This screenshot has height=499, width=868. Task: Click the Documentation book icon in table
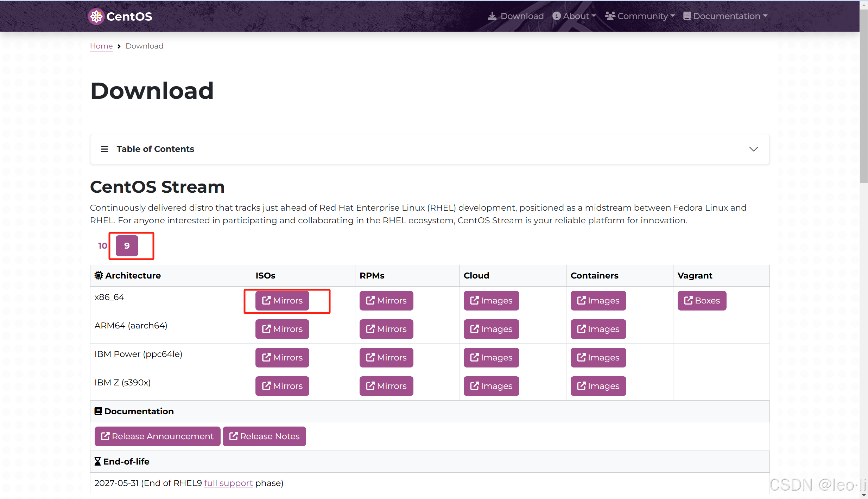click(98, 411)
